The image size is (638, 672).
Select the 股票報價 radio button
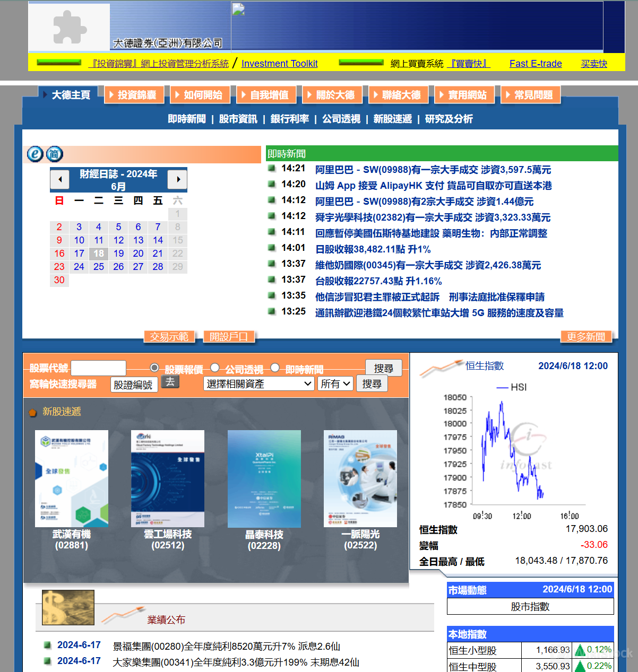tap(154, 368)
